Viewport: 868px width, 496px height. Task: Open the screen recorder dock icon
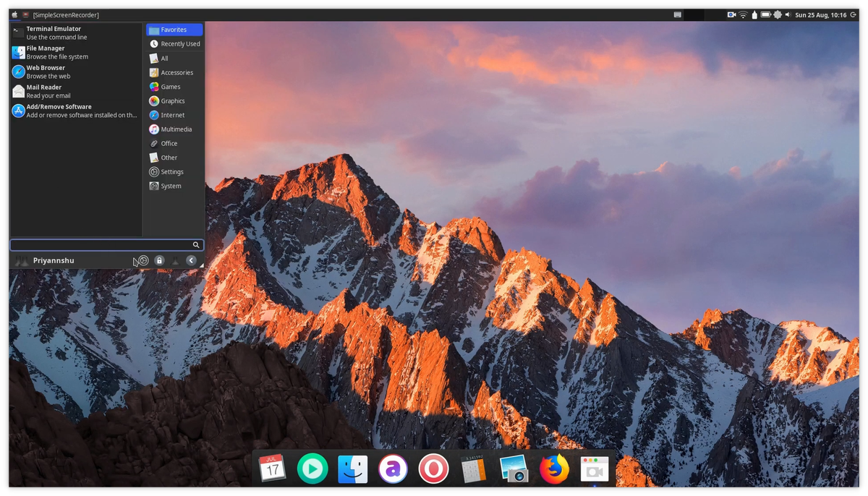click(x=594, y=469)
